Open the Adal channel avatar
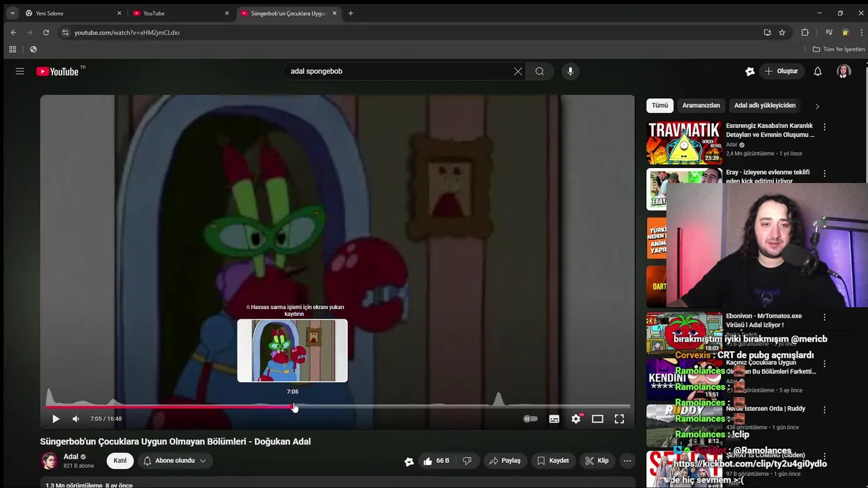This screenshot has width=868, height=488. click(x=49, y=461)
